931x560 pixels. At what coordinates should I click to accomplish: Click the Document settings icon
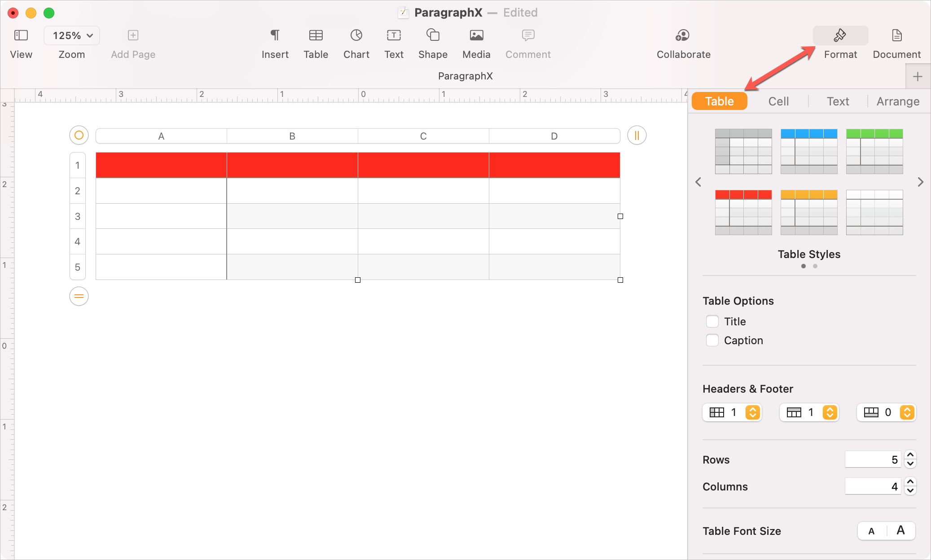tap(896, 35)
